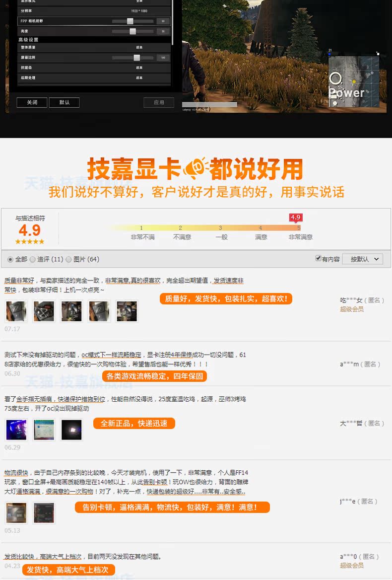Click the review date 06.30
The height and width of the screenshot is (580, 392).
pyautogui.click(x=12, y=373)
